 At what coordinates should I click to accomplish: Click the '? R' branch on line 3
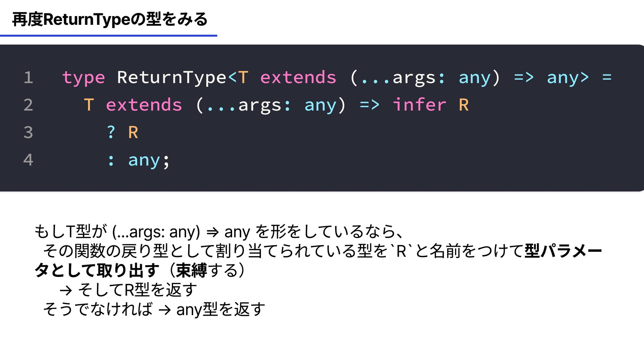pos(122,132)
